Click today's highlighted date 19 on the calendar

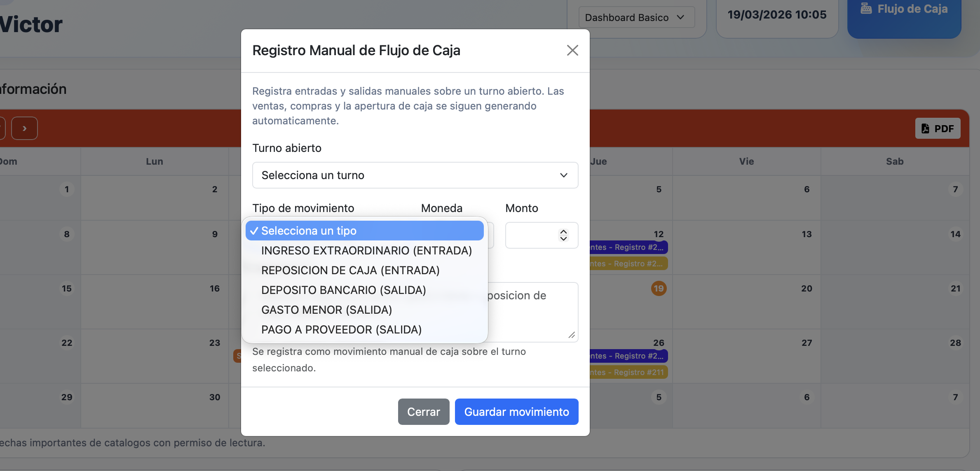tap(658, 288)
